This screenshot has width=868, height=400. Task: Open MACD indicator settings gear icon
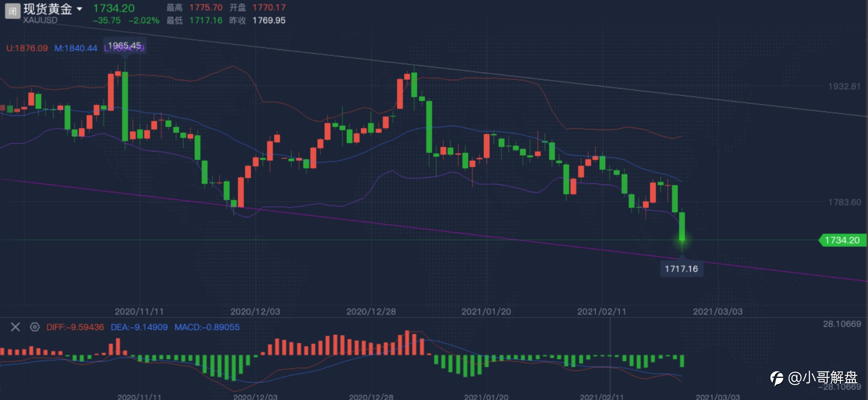point(35,327)
